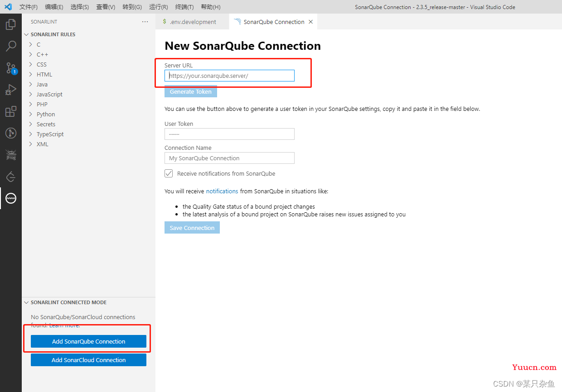
Task: Expand the HTML rules group
Action: 30,74
